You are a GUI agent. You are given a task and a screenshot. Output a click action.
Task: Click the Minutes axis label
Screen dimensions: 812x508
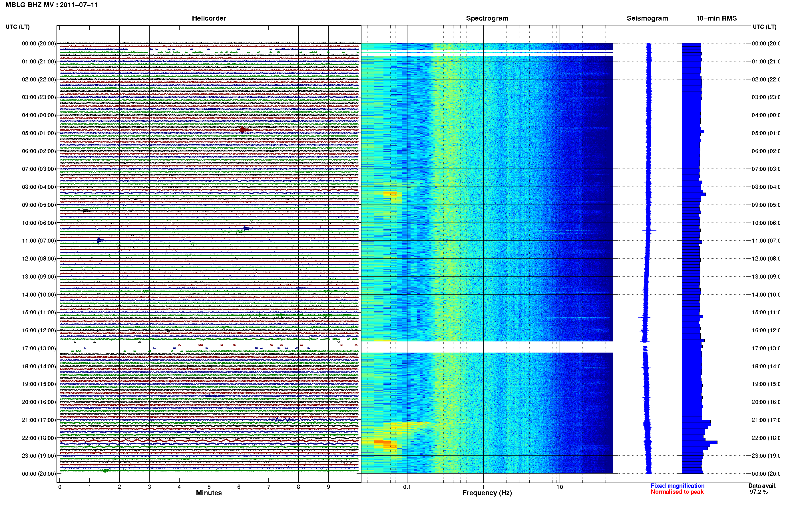pyautogui.click(x=209, y=493)
